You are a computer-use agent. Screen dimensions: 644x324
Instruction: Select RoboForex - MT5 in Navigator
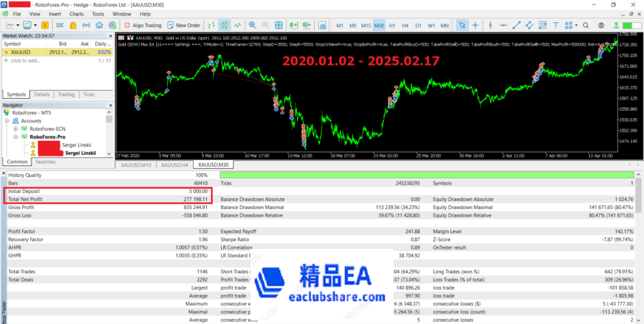tap(31, 112)
